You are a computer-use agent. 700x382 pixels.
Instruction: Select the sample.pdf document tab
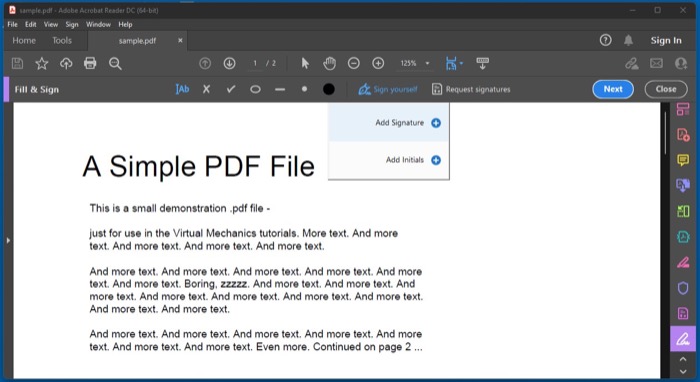(x=137, y=41)
